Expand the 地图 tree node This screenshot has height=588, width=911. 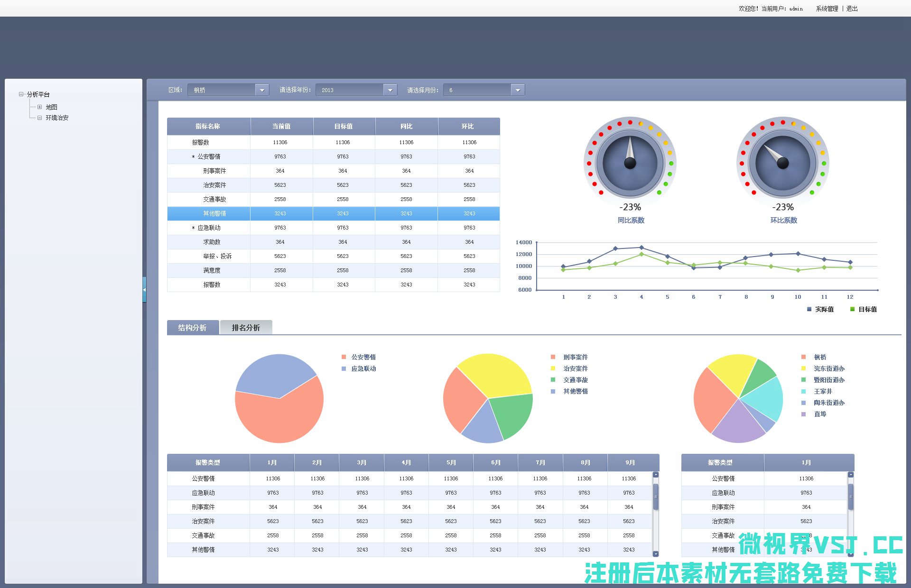tap(40, 107)
